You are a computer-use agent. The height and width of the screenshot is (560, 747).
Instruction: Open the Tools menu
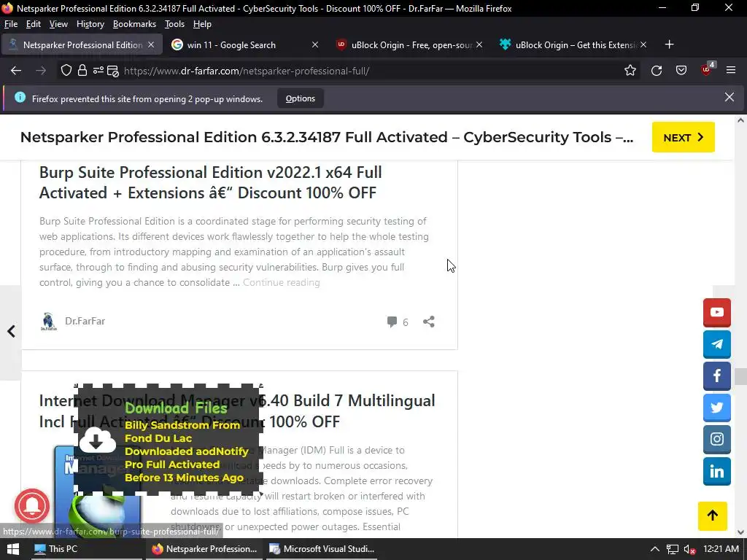(174, 24)
